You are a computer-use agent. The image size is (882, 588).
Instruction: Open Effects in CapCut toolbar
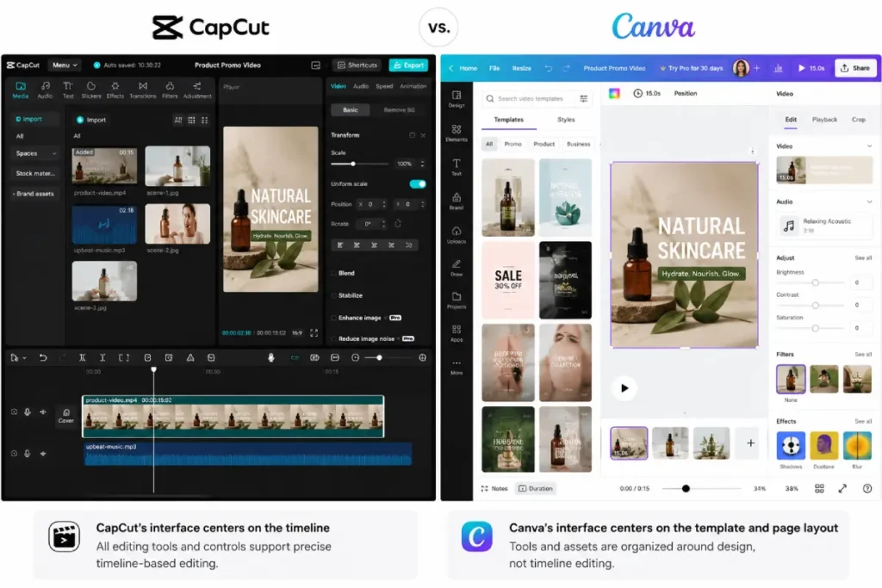coord(115,90)
